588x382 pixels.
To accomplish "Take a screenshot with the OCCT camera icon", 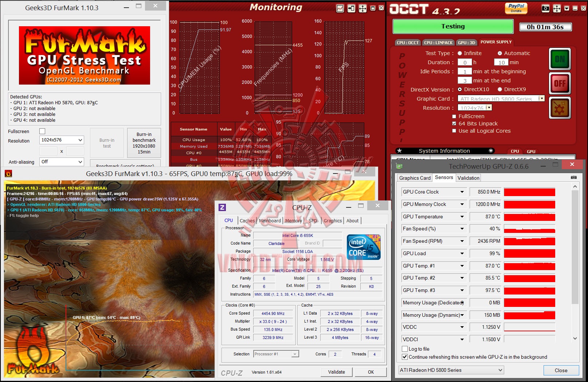I will [x=545, y=8].
